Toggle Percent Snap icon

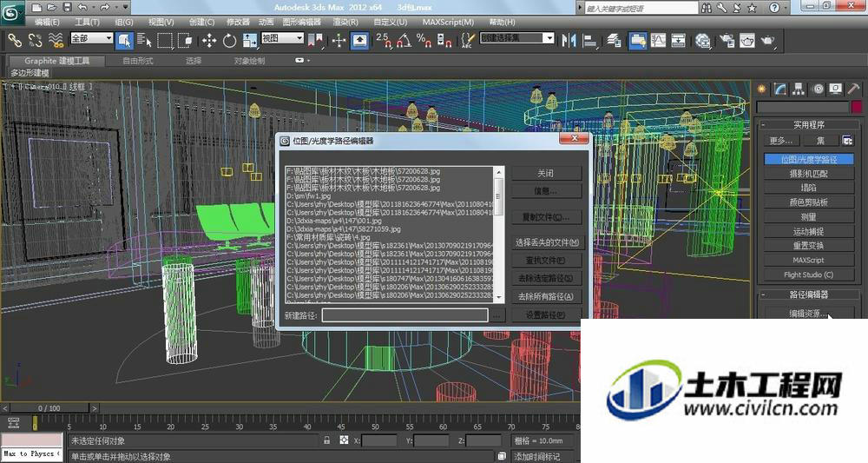click(x=424, y=40)
